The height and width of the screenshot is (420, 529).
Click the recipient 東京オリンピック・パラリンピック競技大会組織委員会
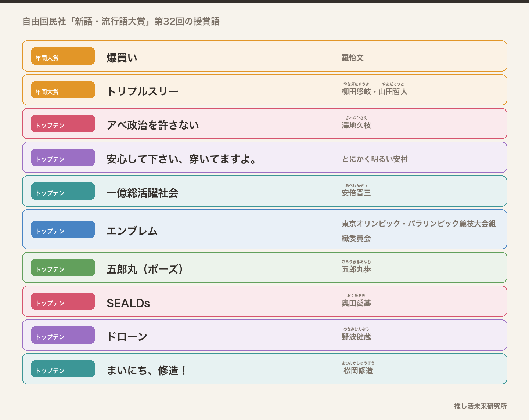[x=419, y=231]
